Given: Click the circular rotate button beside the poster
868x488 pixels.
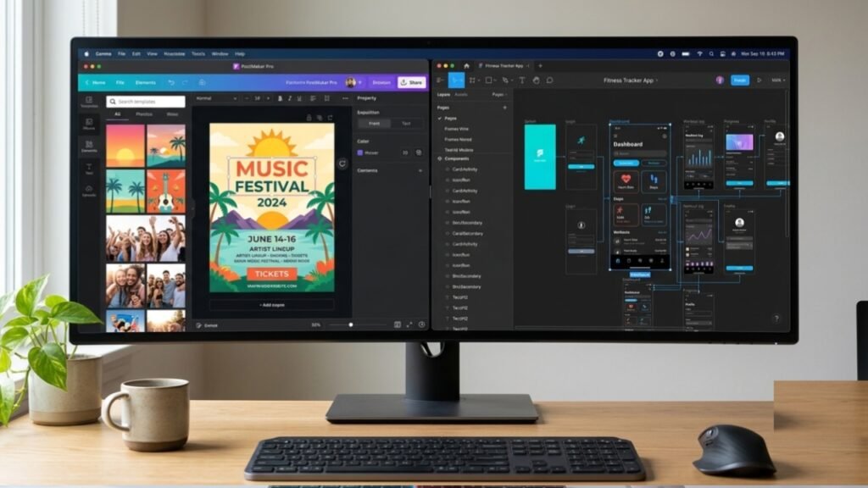Looking at the screenshot, I should [342, 164].
